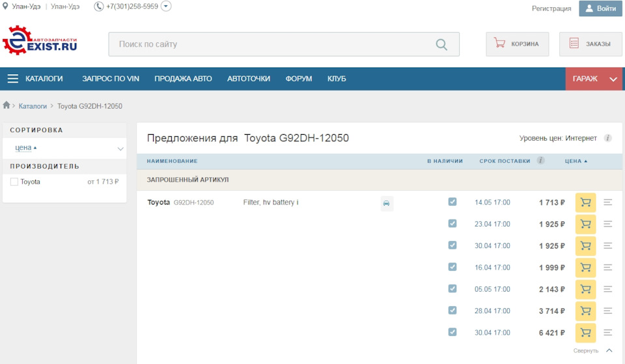The image size is (625, 364).
Task: Toggle in-stock checkbox for 6 421 ₽ offer
Action: click(x=452, y=331)
